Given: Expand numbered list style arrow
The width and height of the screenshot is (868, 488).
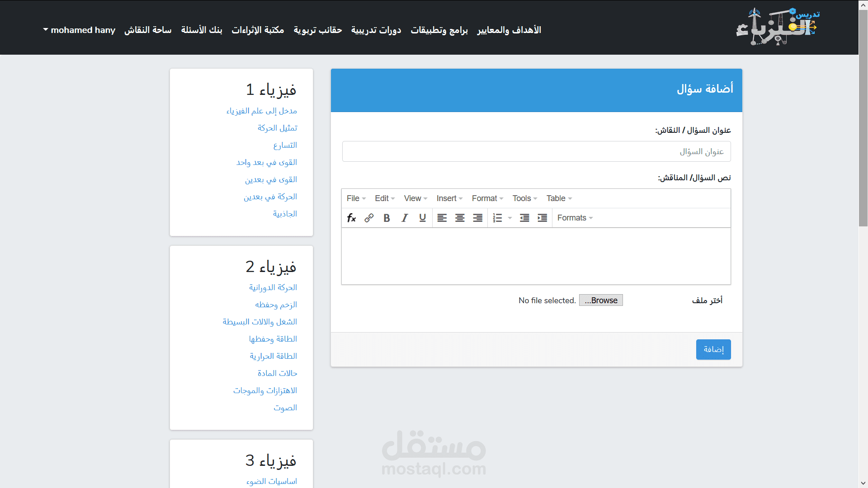Looking at the screenshot, I should click(510, 218).
